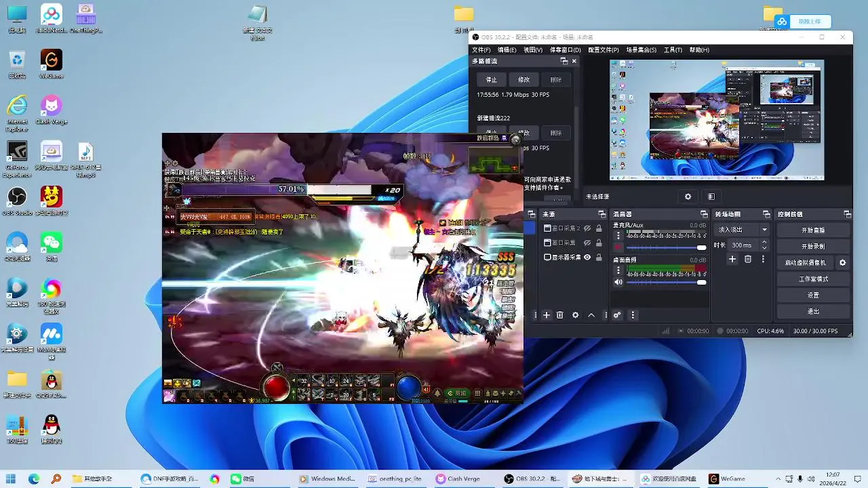
Task: Open virtual camera settings gear
Action: (x=843, y=262)
